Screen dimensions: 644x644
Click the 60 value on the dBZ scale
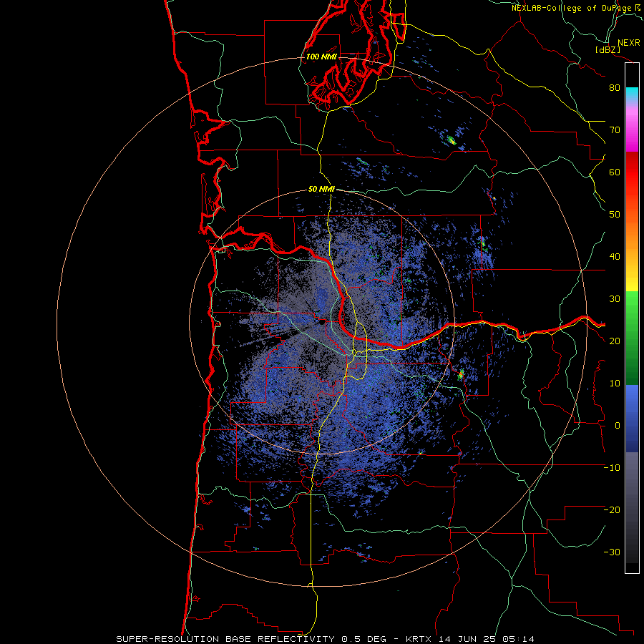615,172
